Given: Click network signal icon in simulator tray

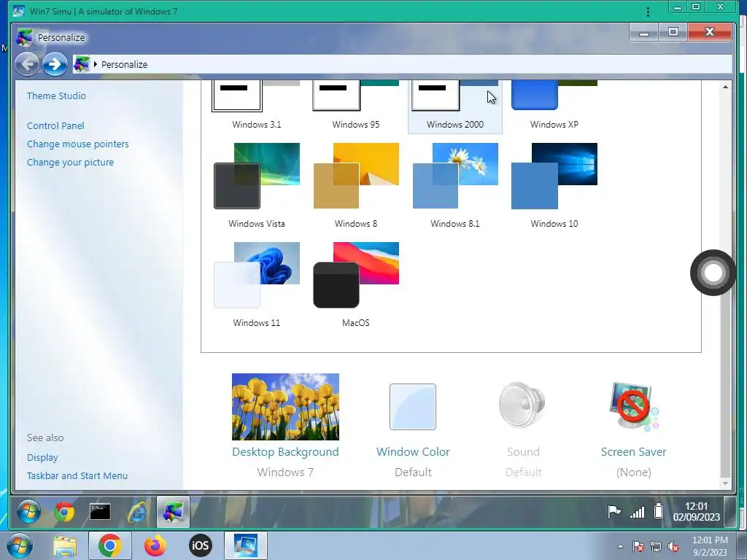Looking at the screenshot, I should pos(637,513).
